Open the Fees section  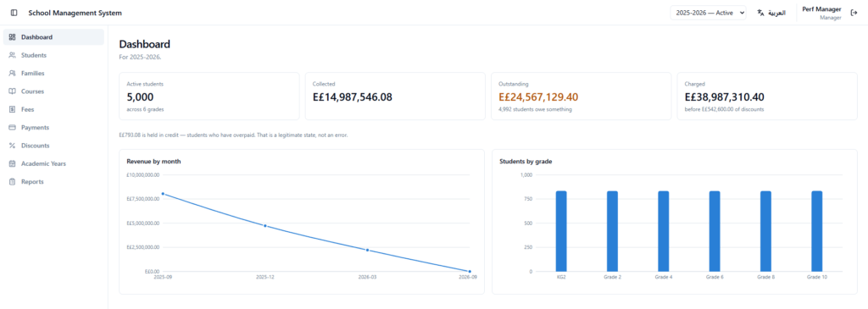pos(53,109)
